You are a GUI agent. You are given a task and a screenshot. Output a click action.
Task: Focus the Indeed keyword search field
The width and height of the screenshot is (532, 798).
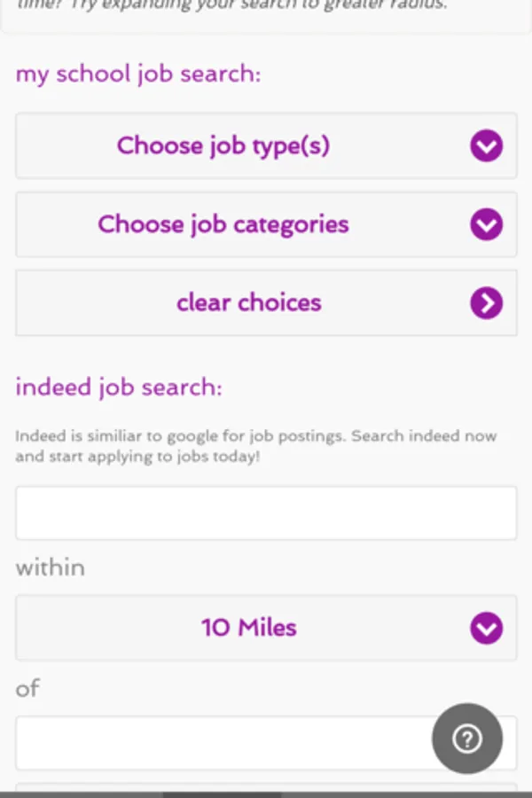tap(266, 513)
